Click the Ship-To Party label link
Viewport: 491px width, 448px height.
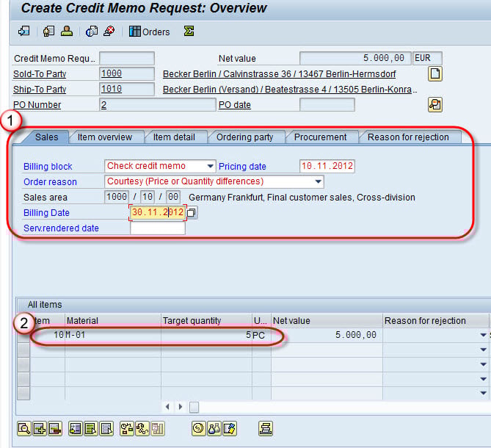40,90
